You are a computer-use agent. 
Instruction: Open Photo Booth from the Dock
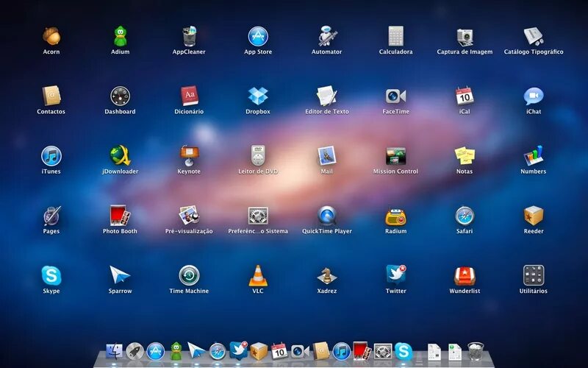[x=362, y=351]
